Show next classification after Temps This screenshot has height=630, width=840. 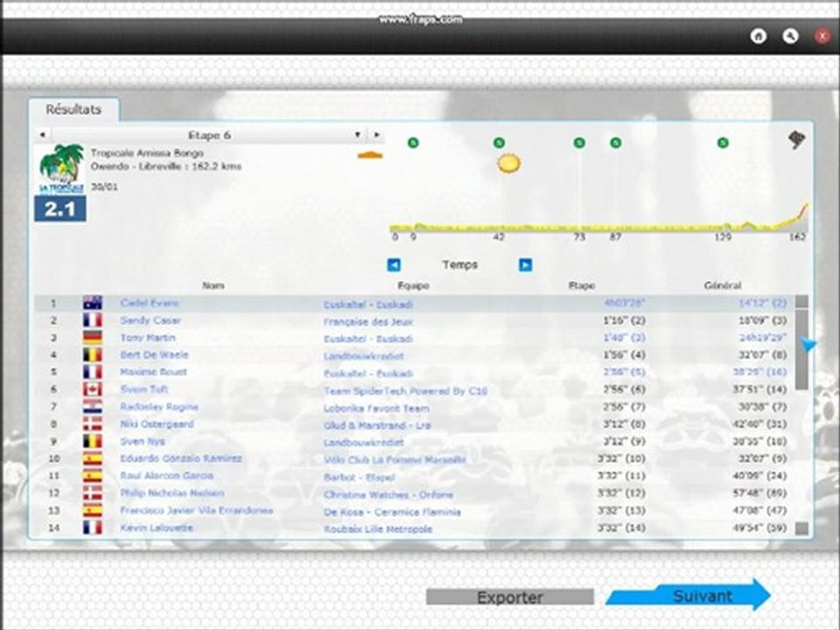click(526, 264)
